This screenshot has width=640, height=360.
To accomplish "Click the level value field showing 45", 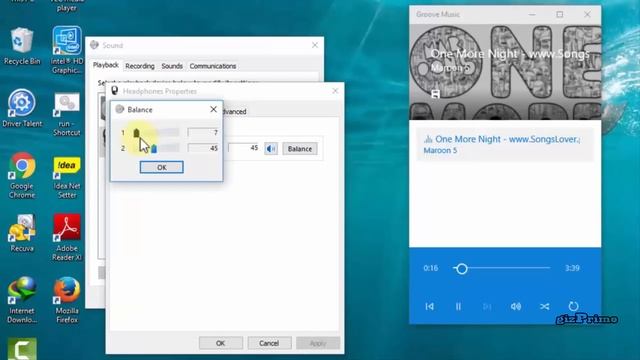I will click(244, 148).
